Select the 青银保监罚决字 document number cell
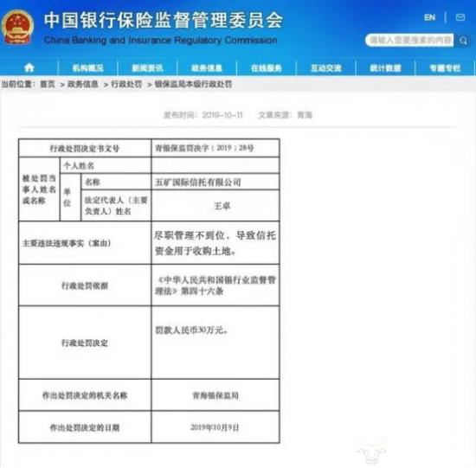 click(x=215, y=148)
